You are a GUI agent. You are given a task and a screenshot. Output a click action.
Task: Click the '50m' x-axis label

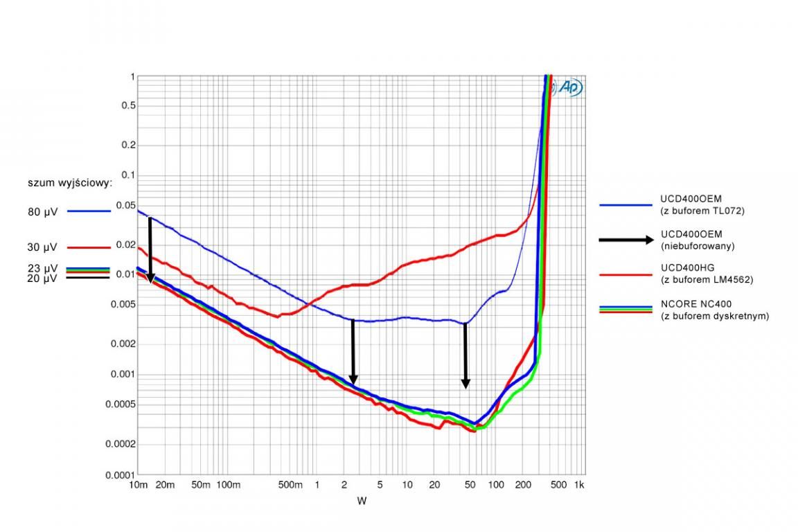(x=200, y=485)
